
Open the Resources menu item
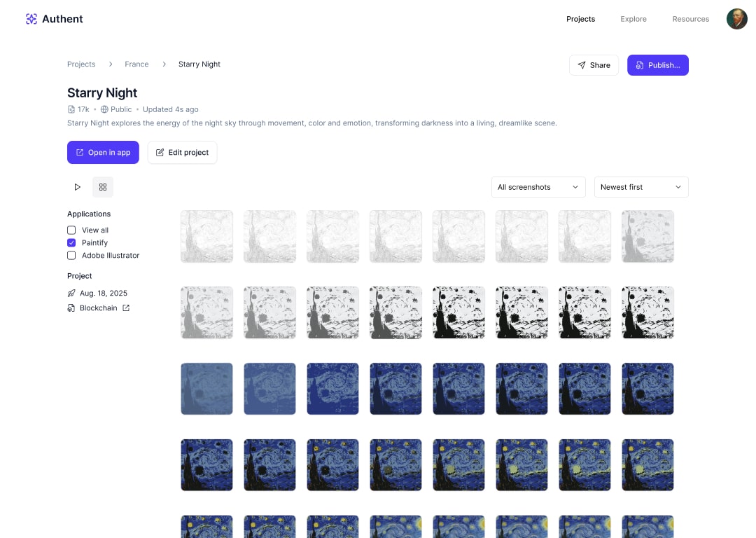click(691, 19)
